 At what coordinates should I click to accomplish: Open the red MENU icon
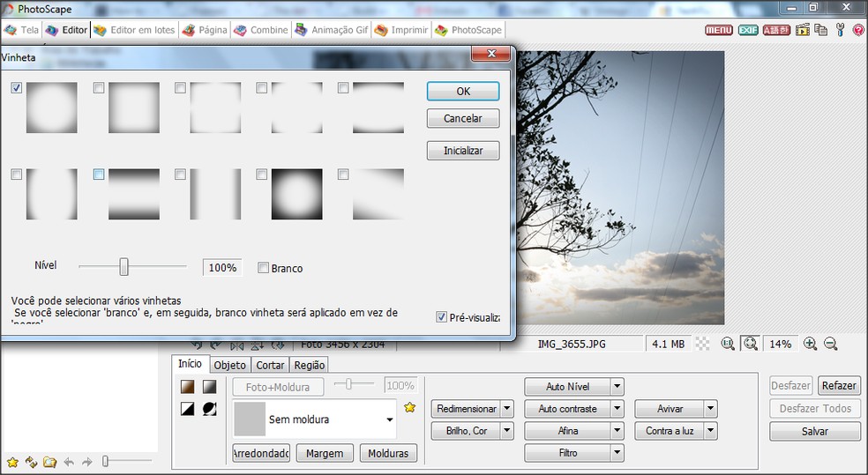click(x=719, y=30)
